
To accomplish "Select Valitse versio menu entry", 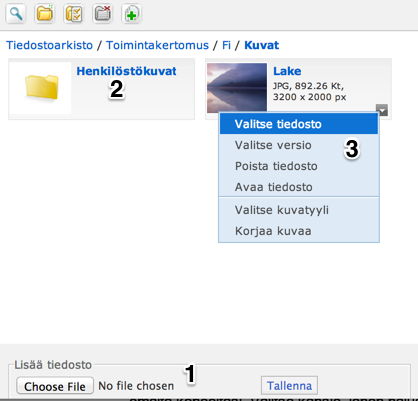I will (x=299, y=145).
